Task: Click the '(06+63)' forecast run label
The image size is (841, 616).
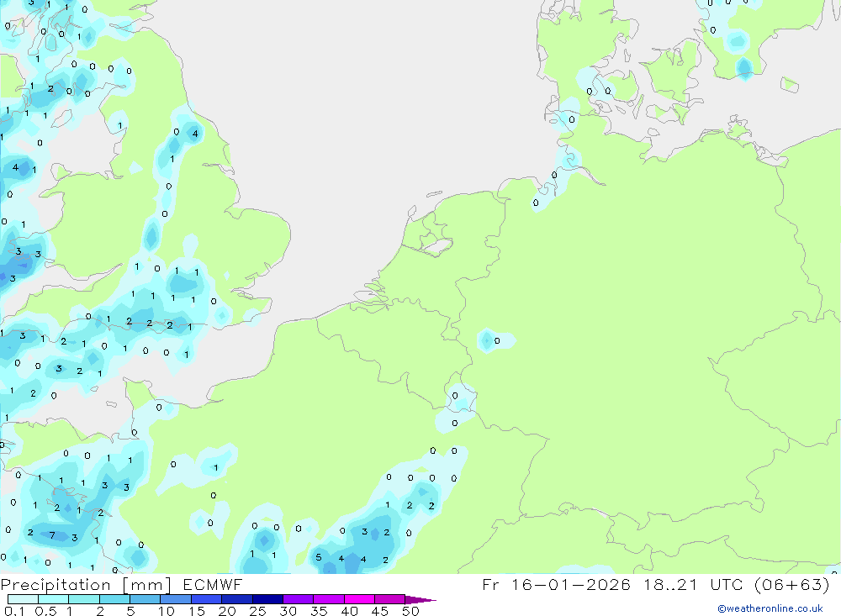Action: pyautogui.click(x=791, y=585)
